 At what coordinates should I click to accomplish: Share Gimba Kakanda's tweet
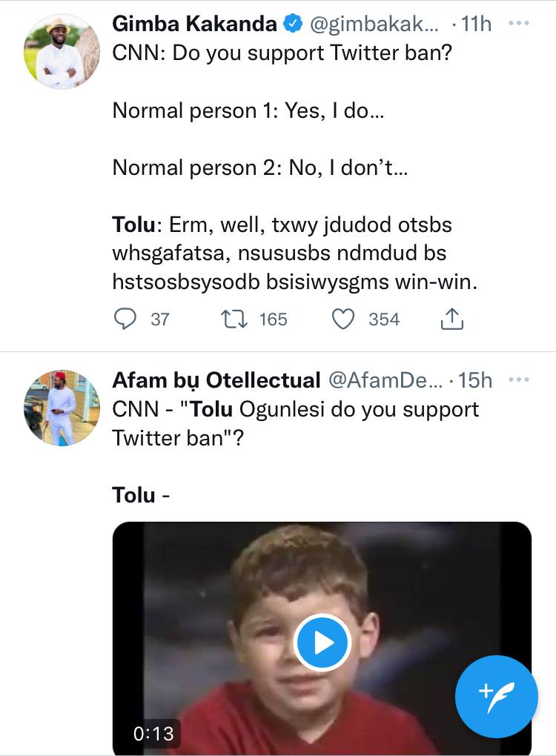(451, 319)
